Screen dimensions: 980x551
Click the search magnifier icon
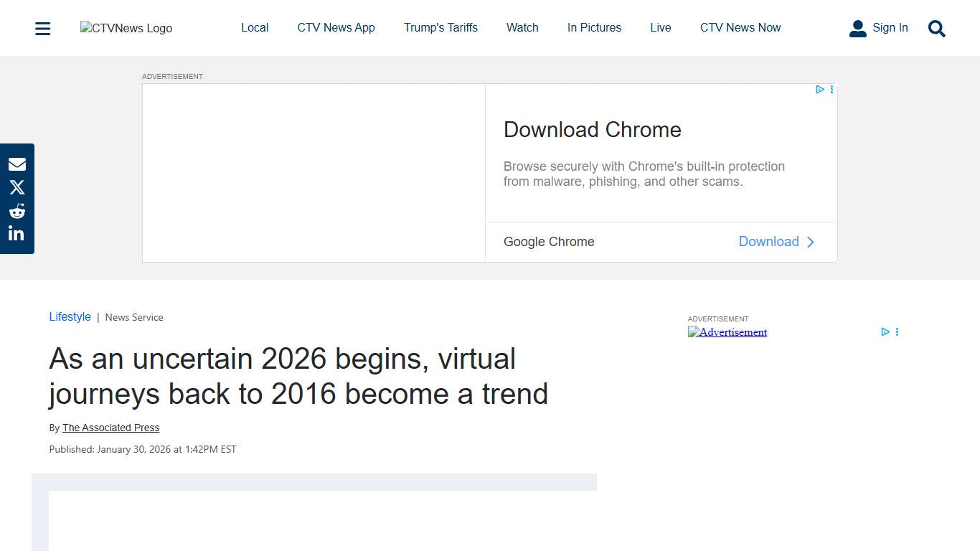click(936, 29)
